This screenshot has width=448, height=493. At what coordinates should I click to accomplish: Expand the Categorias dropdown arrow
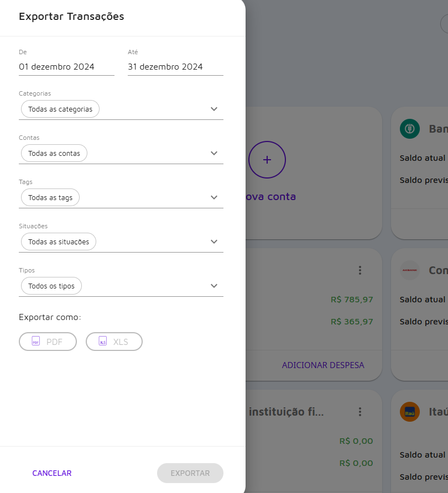(215, 109)
